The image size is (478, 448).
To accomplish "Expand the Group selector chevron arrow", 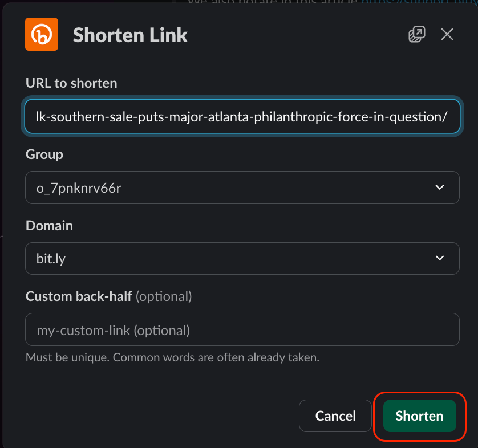I will click(x=440, y=188).
